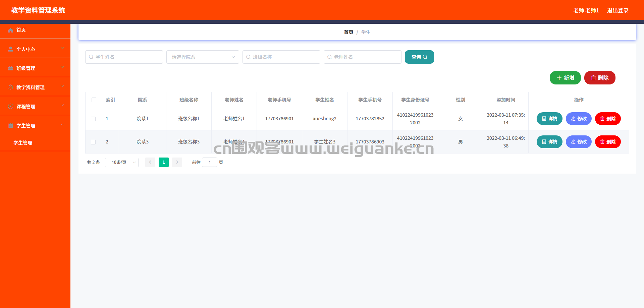Screen dimensions: 644x308
Task: Collapse the 学生管理 menu chevron
Action: (x=62, y=125)
